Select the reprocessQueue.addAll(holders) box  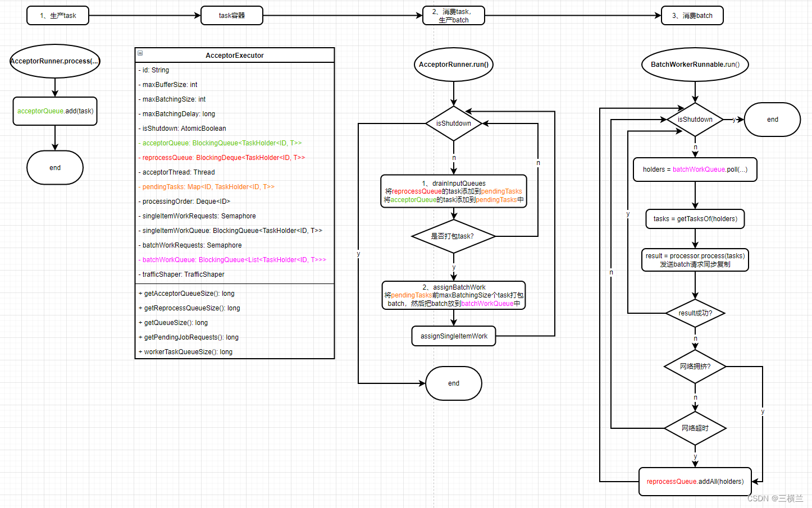coord(695,482)
